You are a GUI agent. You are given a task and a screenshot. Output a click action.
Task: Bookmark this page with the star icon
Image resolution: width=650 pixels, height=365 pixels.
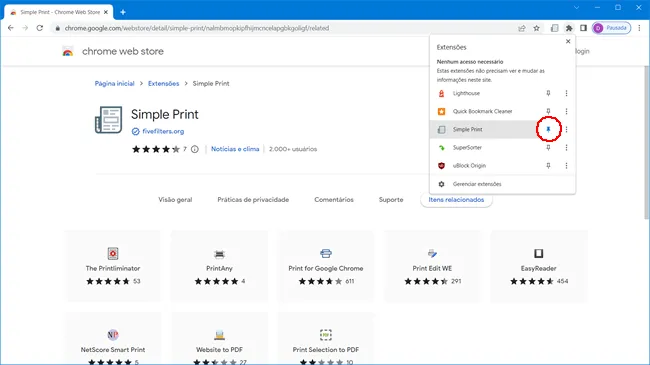[x=536, y=28]
